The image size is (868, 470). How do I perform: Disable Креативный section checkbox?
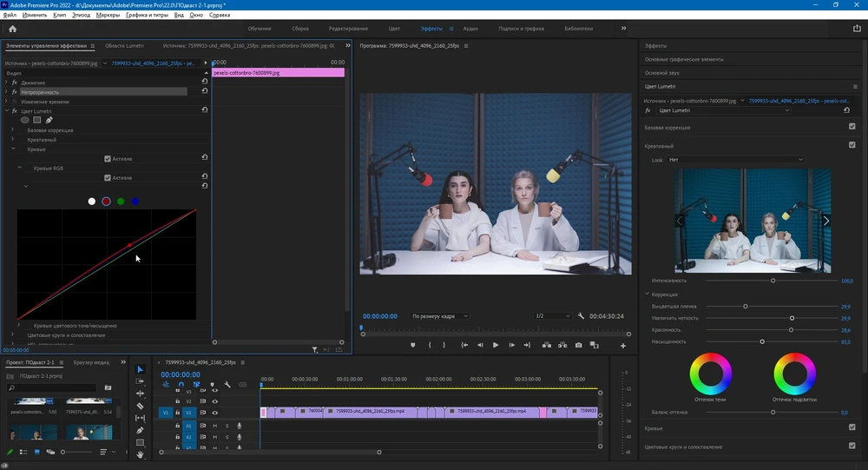[x=852, y=145]
